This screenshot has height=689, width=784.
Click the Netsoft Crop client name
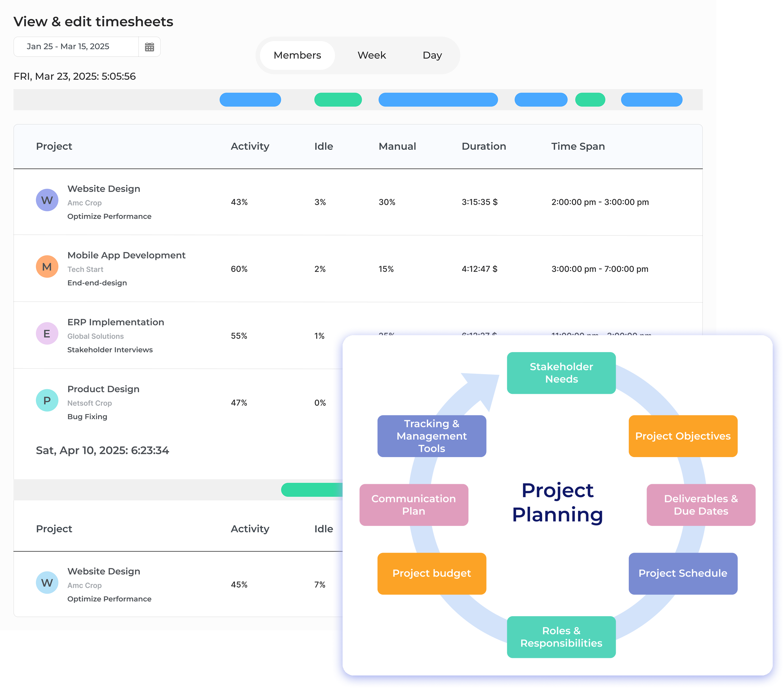pos(89,403)
